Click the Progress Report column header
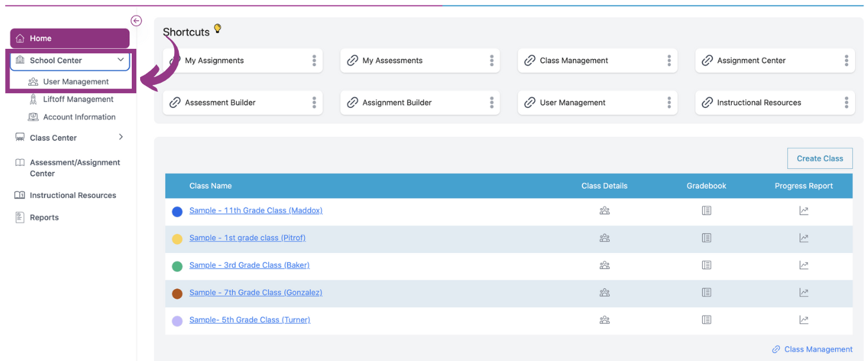 point(804,186)
